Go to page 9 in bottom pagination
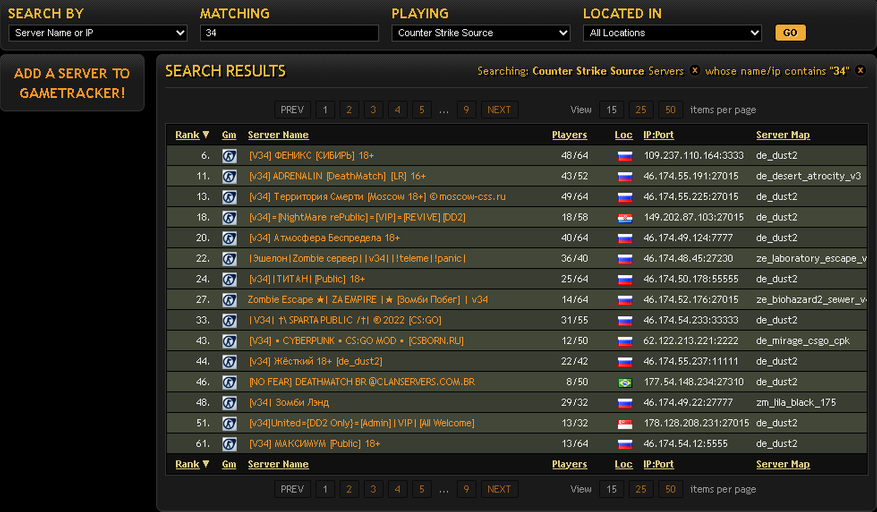The image size is (877, 512). [x=466, y=489]
